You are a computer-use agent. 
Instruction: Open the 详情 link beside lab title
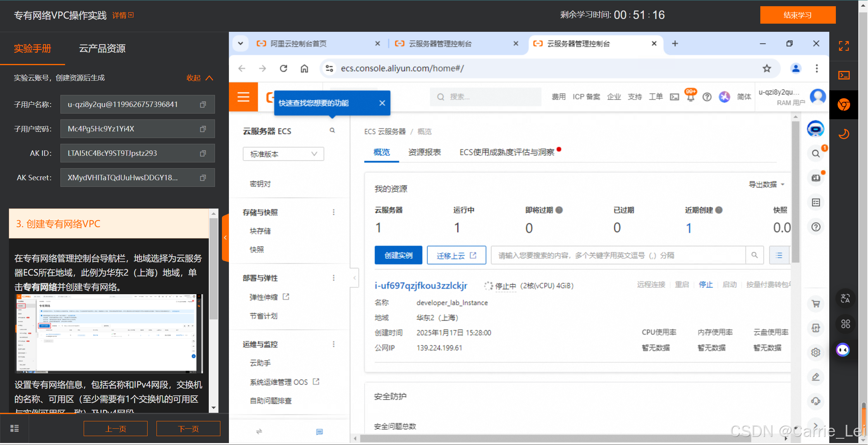tap(123, 16)
